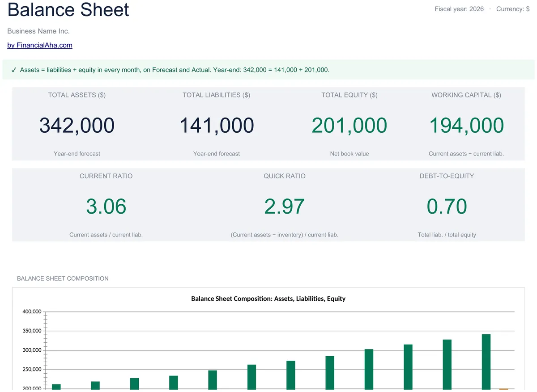Screen dimensions: 537x392
Task: Click the shortest green bar in the chart
Action: [x=56, y=387]
